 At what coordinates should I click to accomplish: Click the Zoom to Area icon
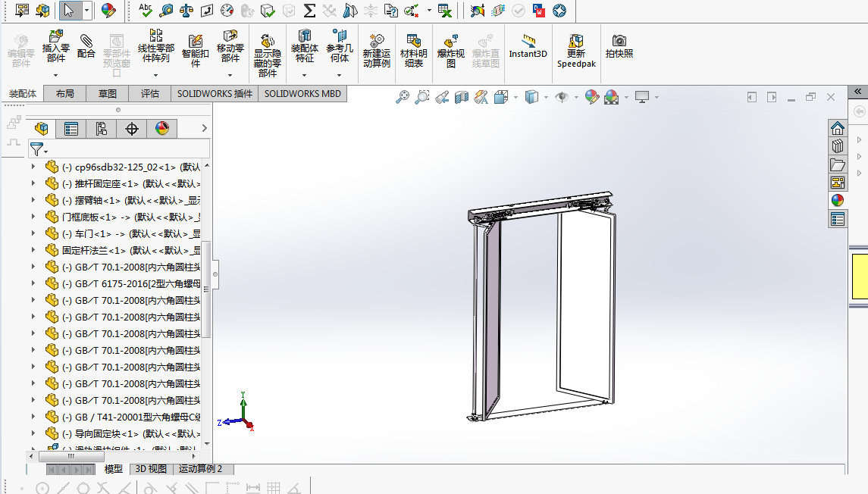pos(421,98)
